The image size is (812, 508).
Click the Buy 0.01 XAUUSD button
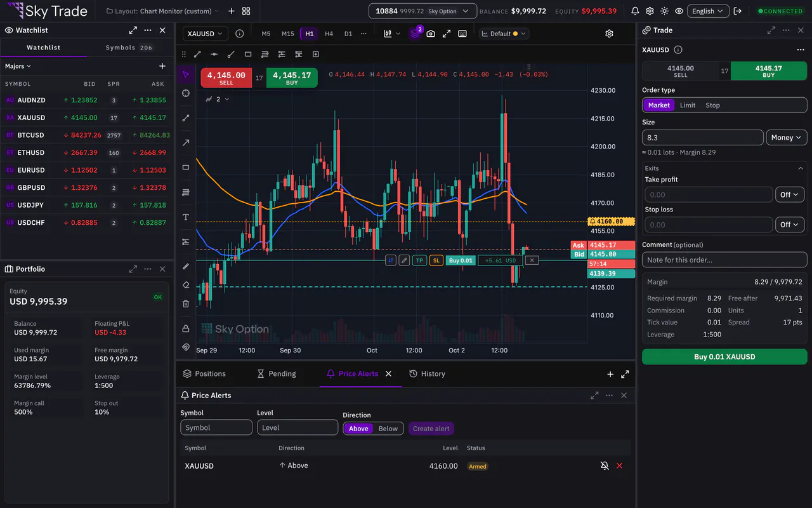tap(724, 357)
